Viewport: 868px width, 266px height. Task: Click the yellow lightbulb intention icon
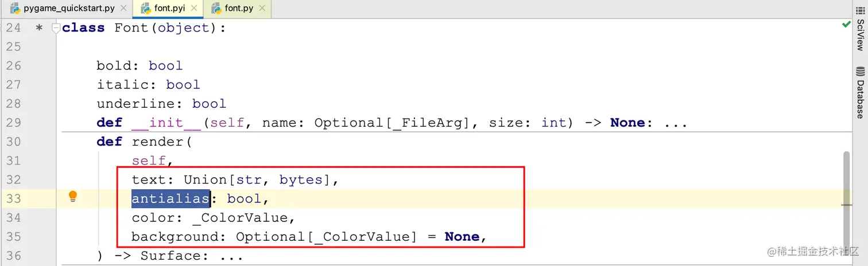[x=73, y=197]
